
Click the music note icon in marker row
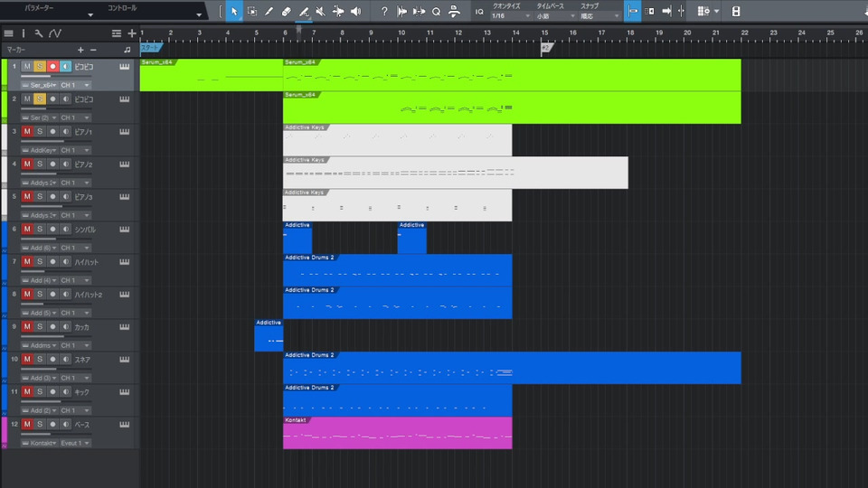point(127,50)
